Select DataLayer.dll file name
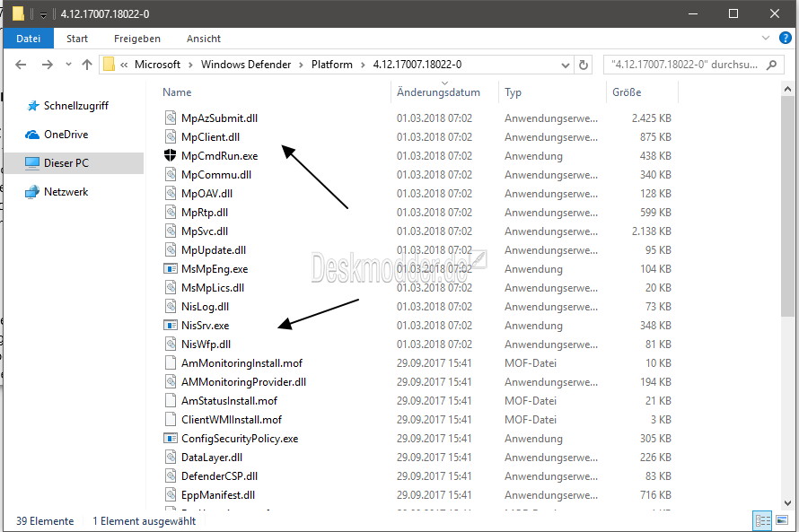Image resolution: width=799 pixels, height=532 pixels. (212, 458)
